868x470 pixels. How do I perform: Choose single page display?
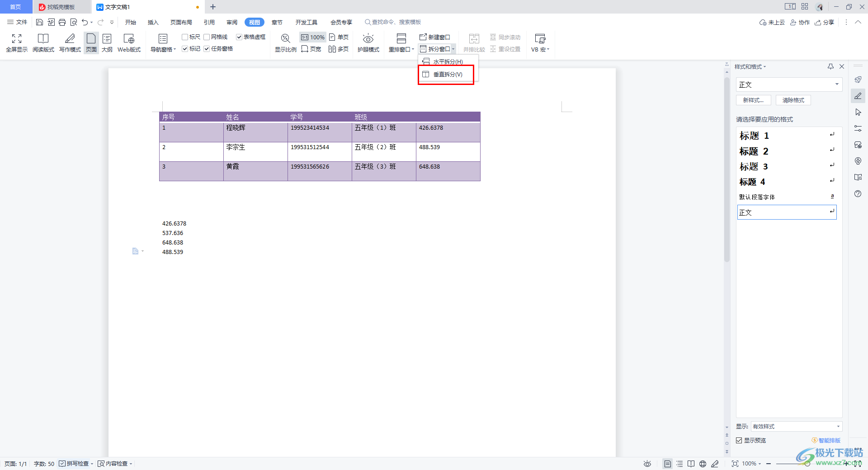pyautogui.click(x=339, y=37)
